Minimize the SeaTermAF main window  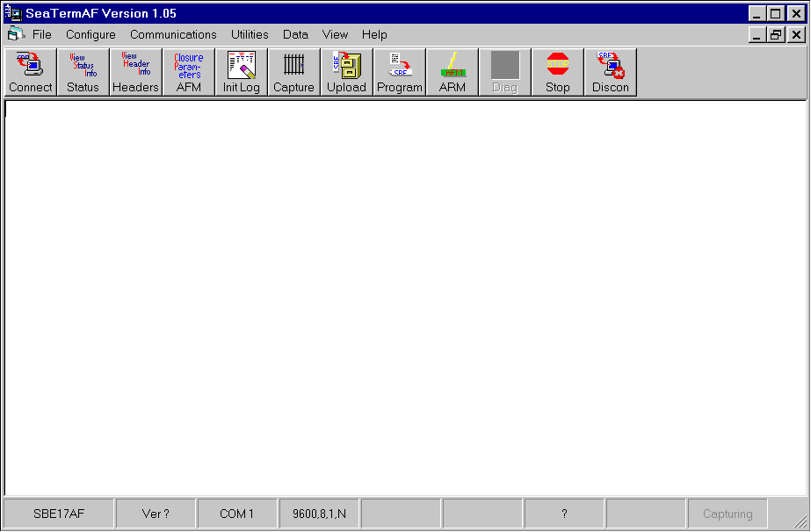pos(757,13)
